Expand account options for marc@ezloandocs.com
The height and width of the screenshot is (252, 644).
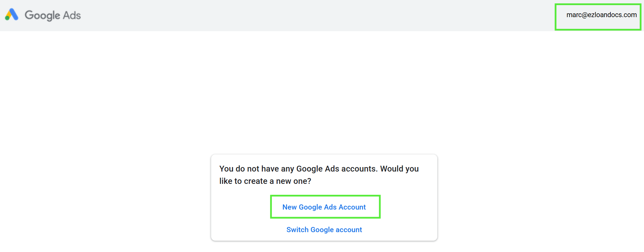coord(601,15)
